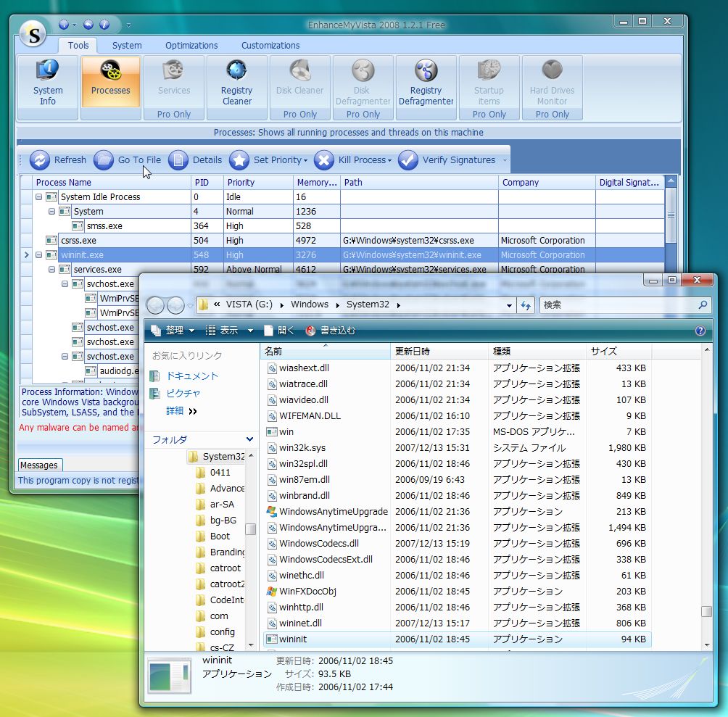
Task: Select the 0411 folder in tree
Action: point(213,473)
